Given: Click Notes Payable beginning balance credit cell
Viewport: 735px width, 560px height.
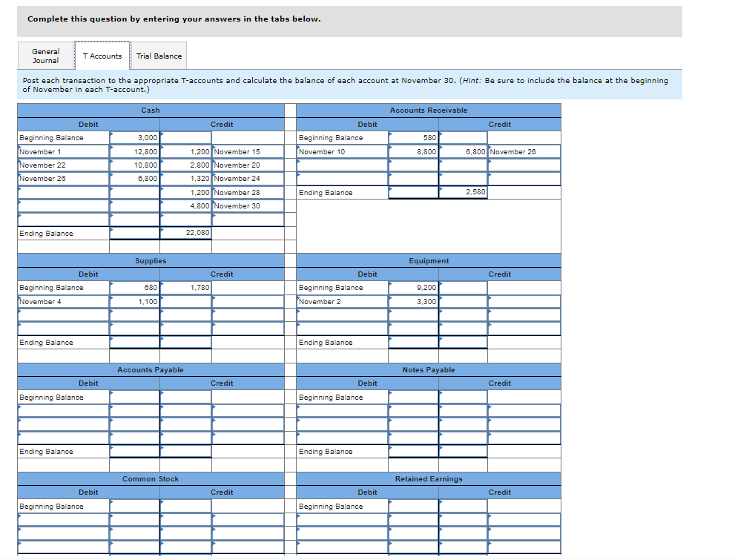Looking at the screenshot, I should pos(463,398).
